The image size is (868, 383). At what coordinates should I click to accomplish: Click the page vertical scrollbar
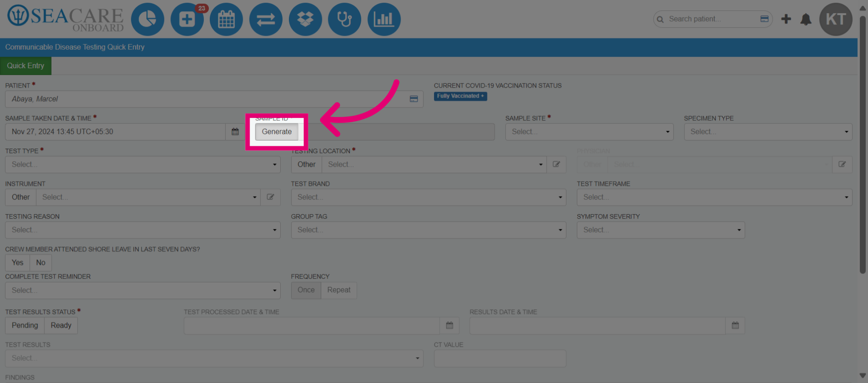point(863,145)
